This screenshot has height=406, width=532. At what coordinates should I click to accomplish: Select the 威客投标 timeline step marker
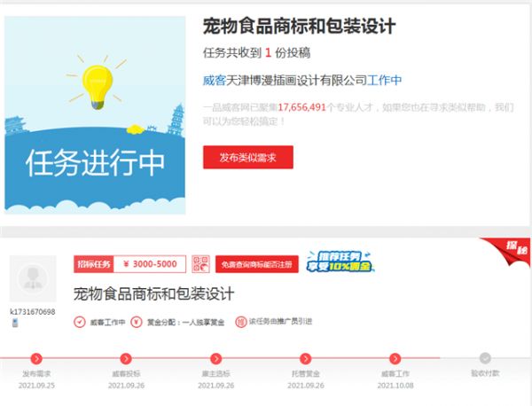[126, 358]
